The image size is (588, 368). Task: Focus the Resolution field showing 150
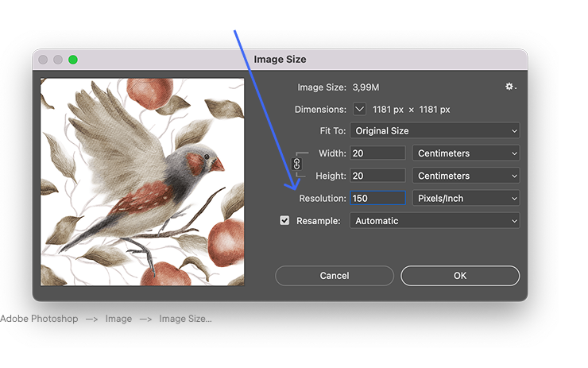377,198
